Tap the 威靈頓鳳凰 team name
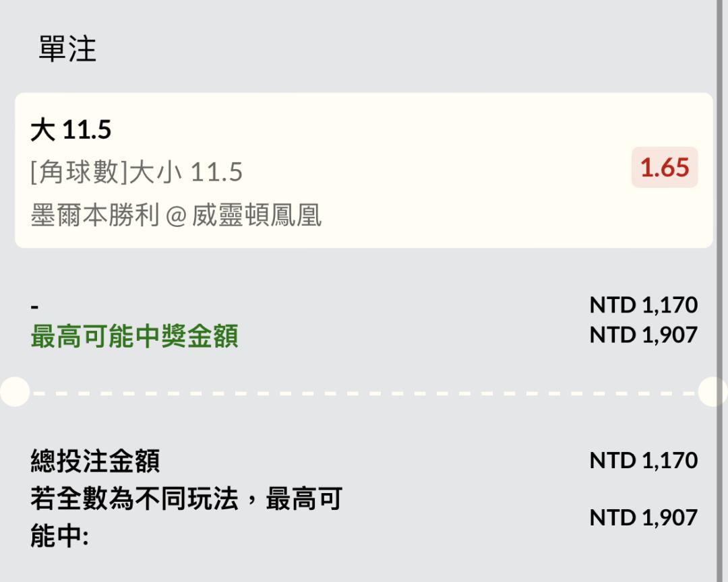 (x=257, y=216)
